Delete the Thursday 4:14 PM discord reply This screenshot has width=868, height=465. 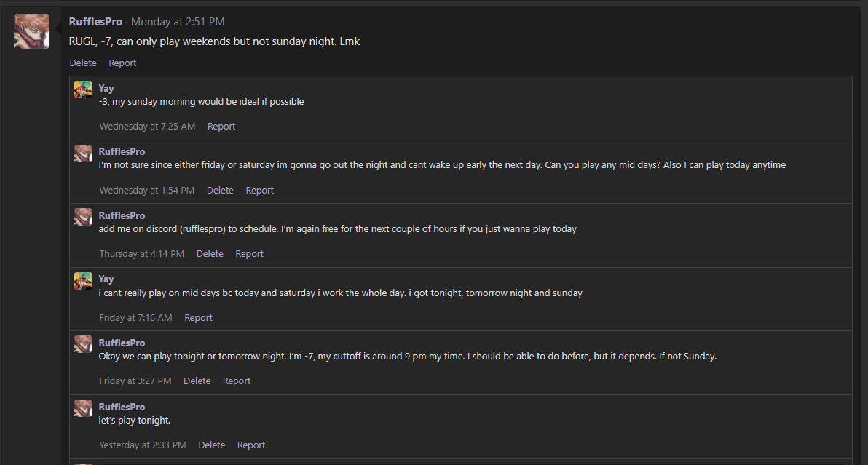pyautogui.click(x=210, y=254)
